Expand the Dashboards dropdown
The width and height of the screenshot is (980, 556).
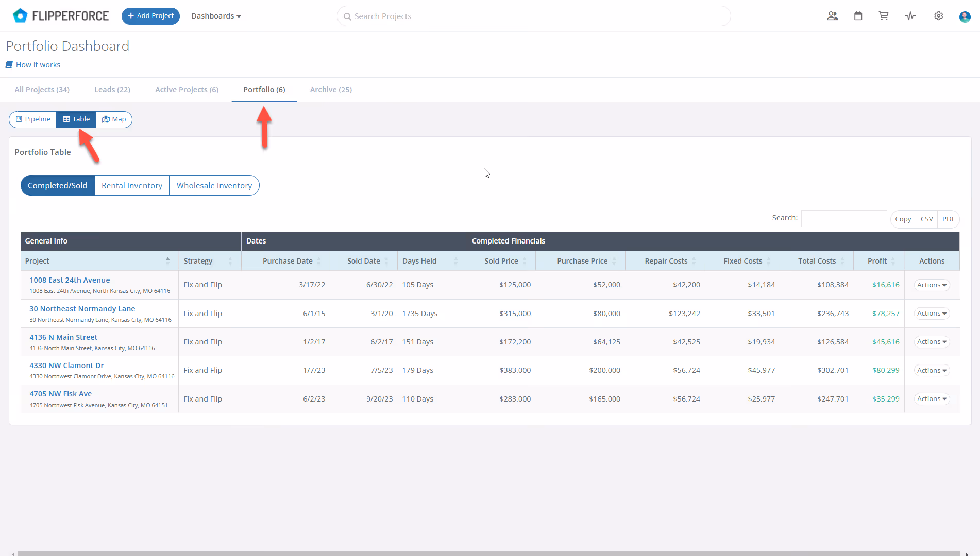click(x=216, y=16)
